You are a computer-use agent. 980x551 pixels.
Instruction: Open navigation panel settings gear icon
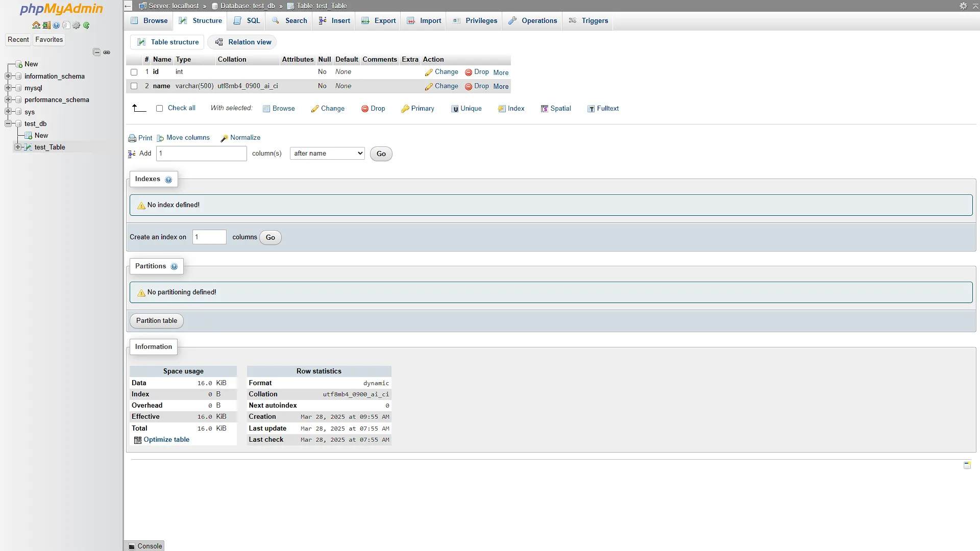coord(76,25)
